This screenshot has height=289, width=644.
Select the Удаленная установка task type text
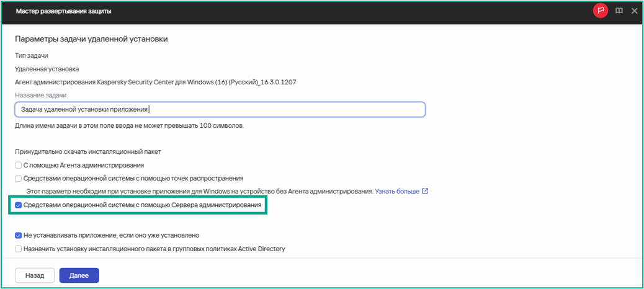pos(47,69)
